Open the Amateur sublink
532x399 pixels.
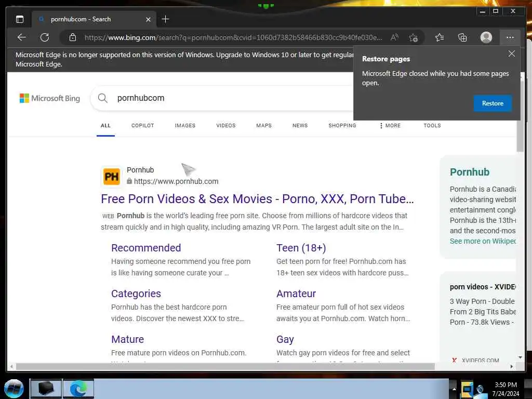pos(296,294)
